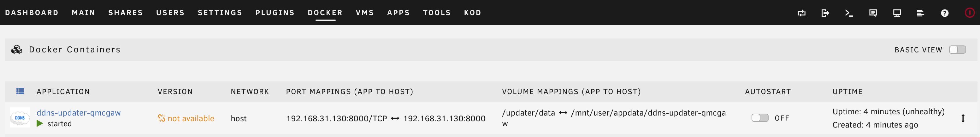
Task: Click the DDNS container cloud icon
Action: [x=20, y=118]
